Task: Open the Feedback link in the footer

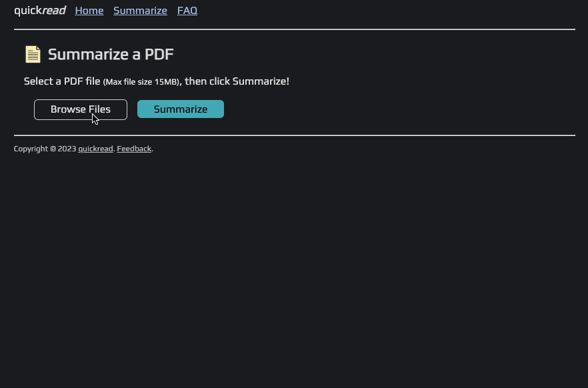Action: pyautogui.click(x=134, y=149)
